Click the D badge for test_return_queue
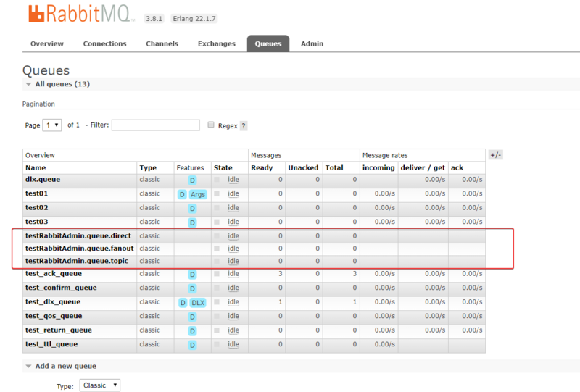The width and height of the screenshot is (580, 392). pyautogui.click(x=192, y=331)
